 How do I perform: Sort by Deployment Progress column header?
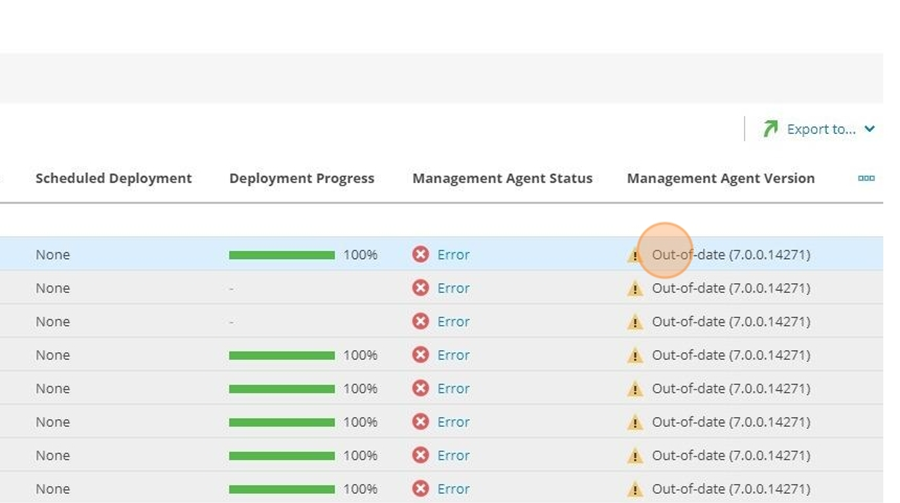(301, 178)
